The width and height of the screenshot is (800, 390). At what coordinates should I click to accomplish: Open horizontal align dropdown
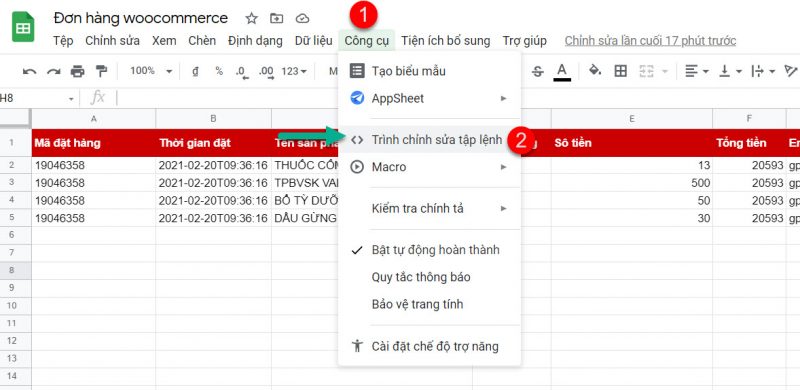point(696,71)
